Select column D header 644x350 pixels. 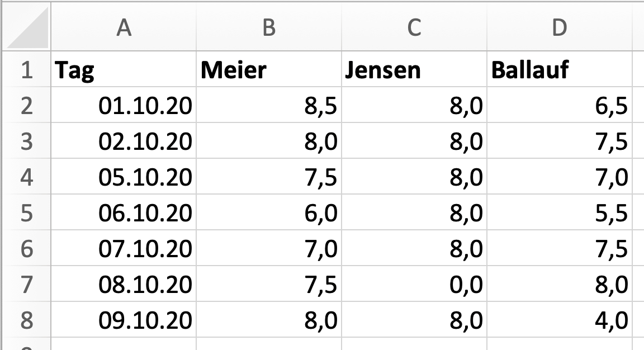[x=560, y=27]
